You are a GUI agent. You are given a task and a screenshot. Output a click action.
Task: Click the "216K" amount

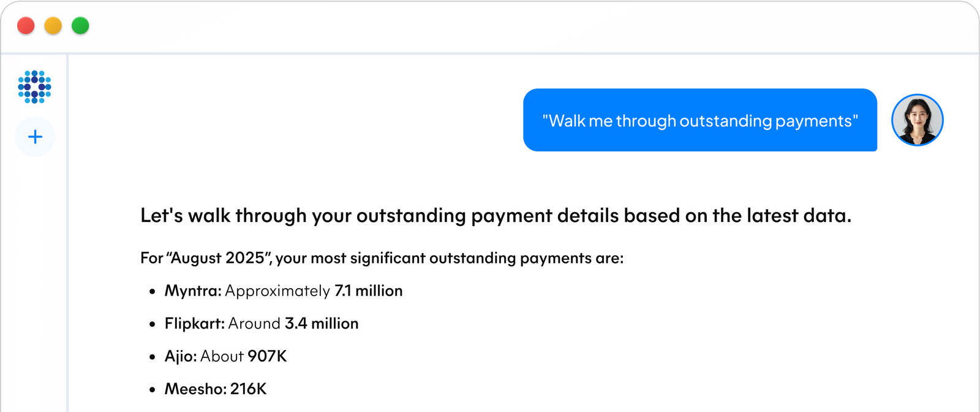pyautogui.click(x=248, y=389)
